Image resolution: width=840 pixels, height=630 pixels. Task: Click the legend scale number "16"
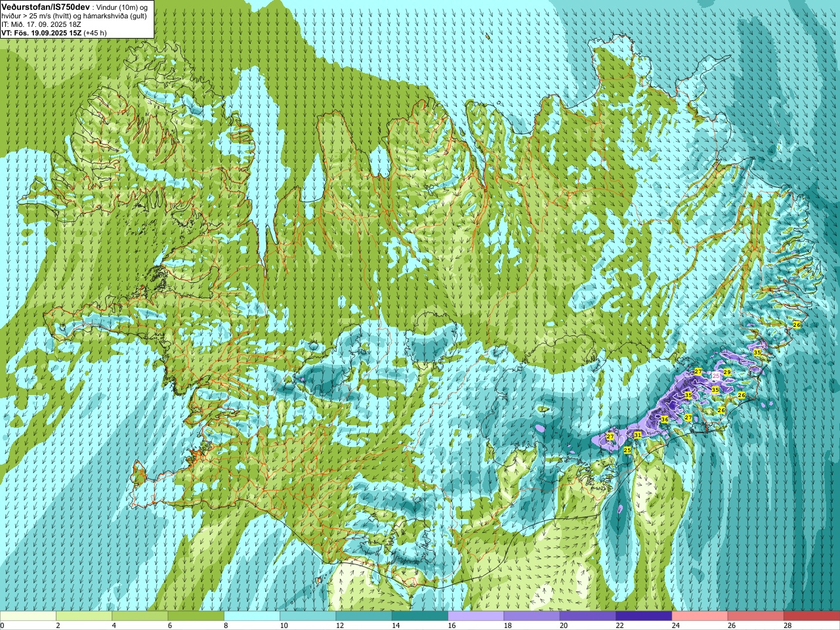[x=451, y=625]
